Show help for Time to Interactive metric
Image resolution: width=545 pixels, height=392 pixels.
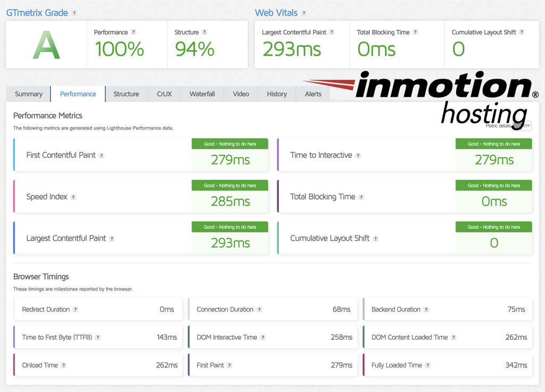[x=358, y=155]
